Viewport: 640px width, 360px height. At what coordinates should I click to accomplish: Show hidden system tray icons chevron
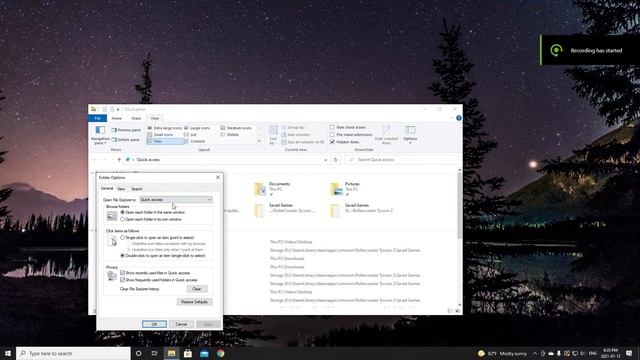535,353
